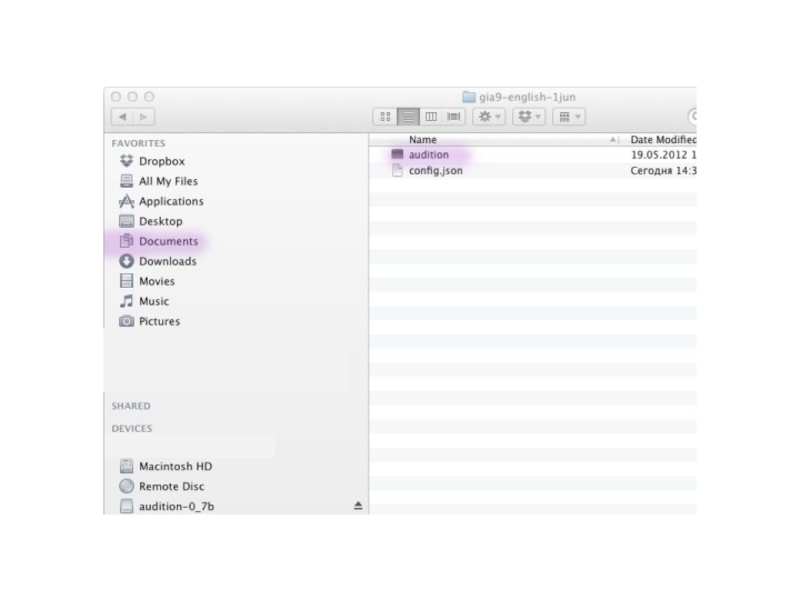Sort by the Date Modified column header
This screenshot has width=800, height=600.
point(663,139)
